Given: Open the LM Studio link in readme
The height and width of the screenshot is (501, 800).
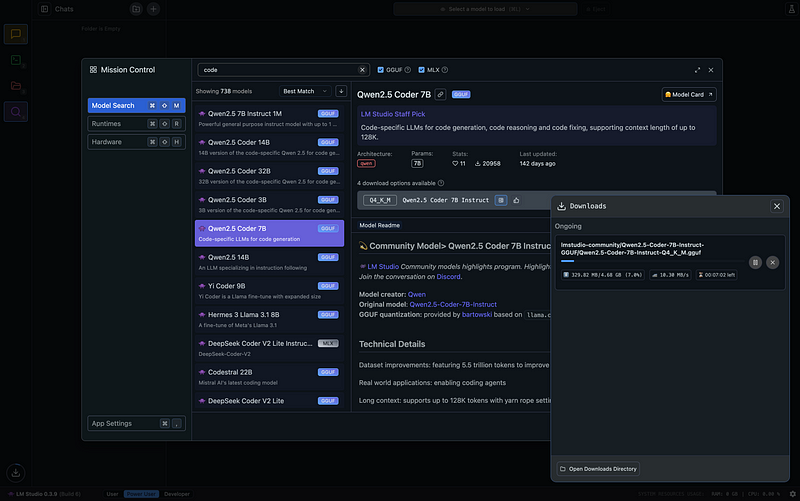Looking at the screenshot, I should click(383, 266).
